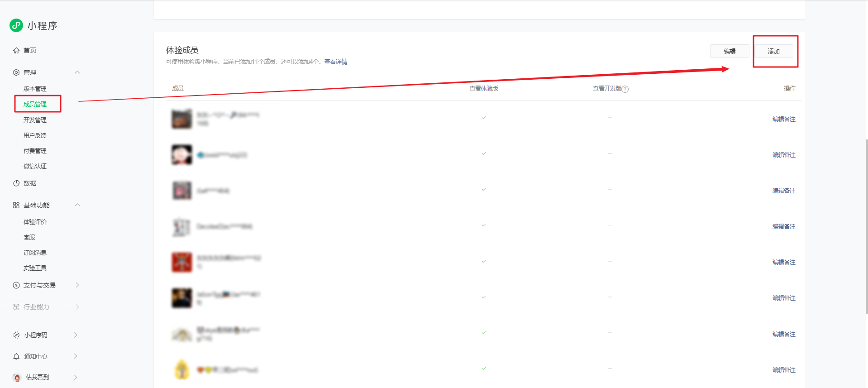
Task: Click 编辑备注 for the third member row
Action: click(x=784, y=191)
